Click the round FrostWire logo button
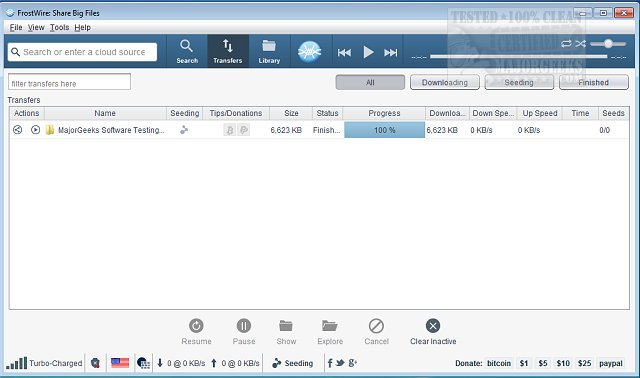This screenshot has width=640, height=378. pyautogui.click(x=309, y=52)
